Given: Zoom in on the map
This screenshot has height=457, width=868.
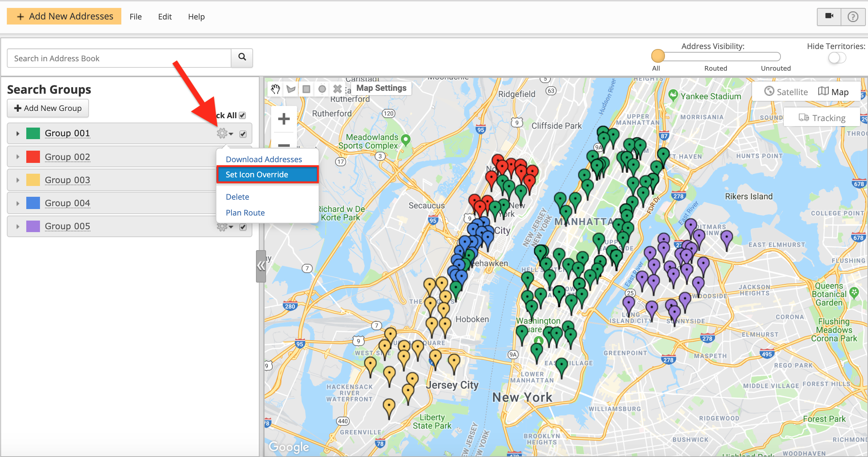Looking at the screenshot, I should 284,119.
